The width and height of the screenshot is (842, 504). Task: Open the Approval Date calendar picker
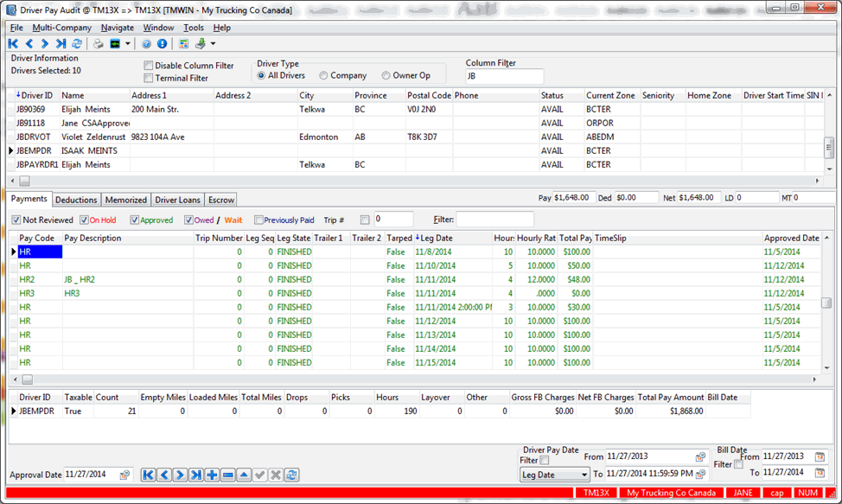pyautogui.click(x=124, y=475)
